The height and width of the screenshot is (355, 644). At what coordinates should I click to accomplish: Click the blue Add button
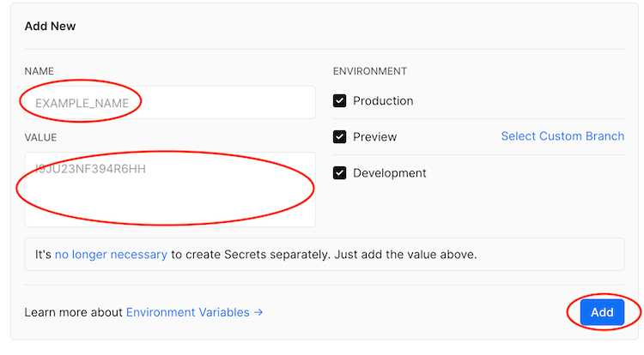coord(602,312)
